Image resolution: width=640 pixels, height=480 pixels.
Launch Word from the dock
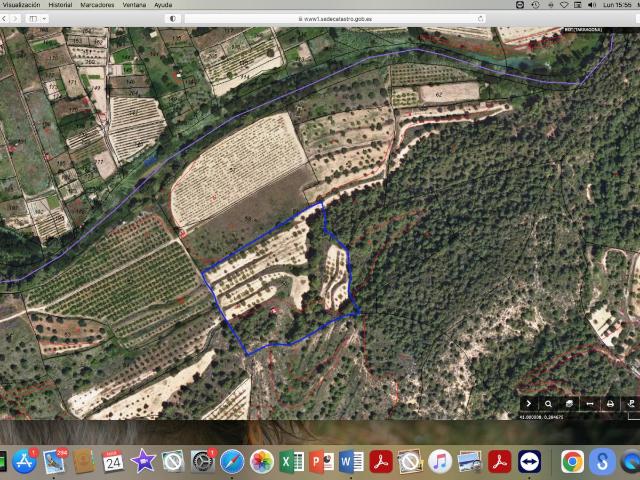coord(351,462)
